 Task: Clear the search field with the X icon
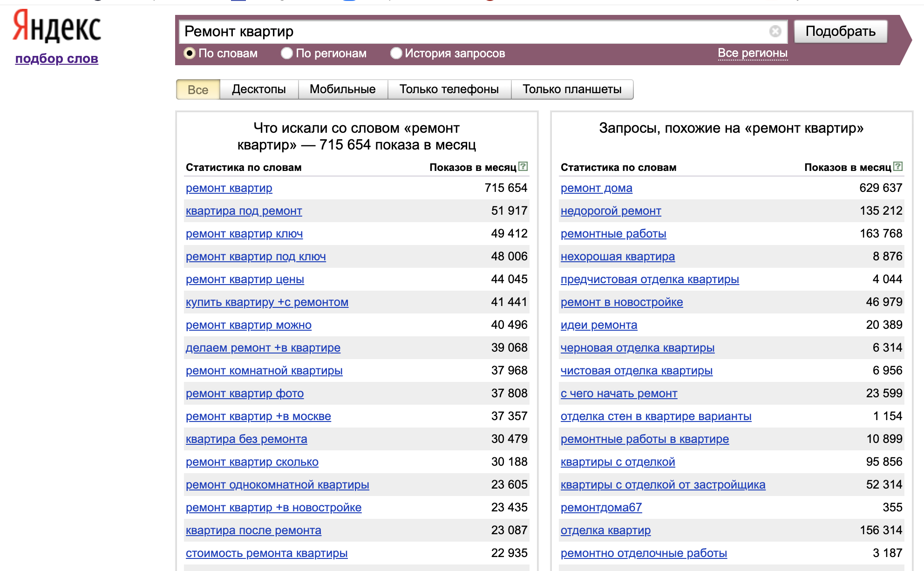coord(775,31)
